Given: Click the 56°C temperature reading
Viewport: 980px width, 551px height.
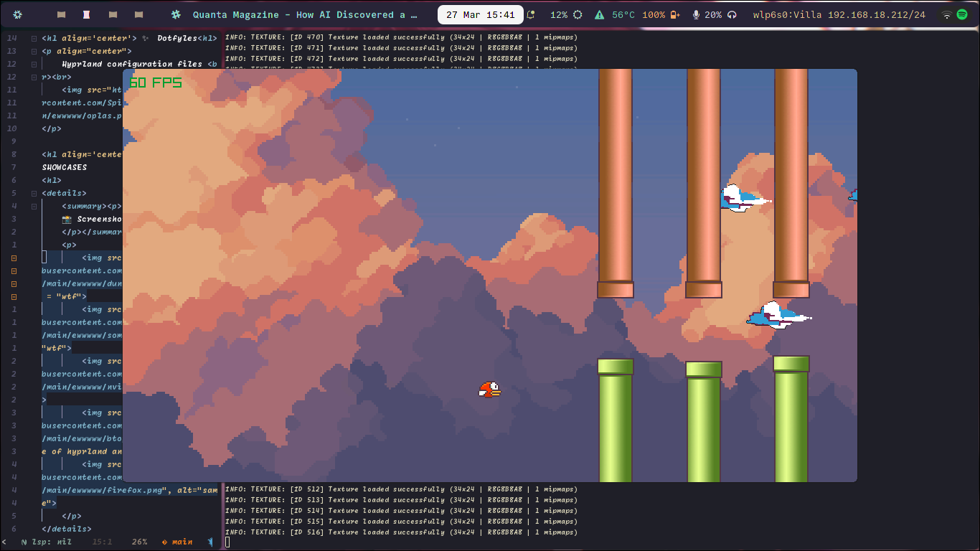Looking at the screenshot, I should coord(623,14).
